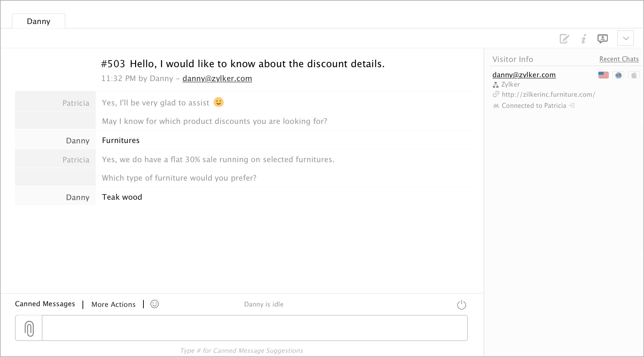Click the Apple OS icon
The width and height of the screenshot is (644, 357).
pos(634,75)
